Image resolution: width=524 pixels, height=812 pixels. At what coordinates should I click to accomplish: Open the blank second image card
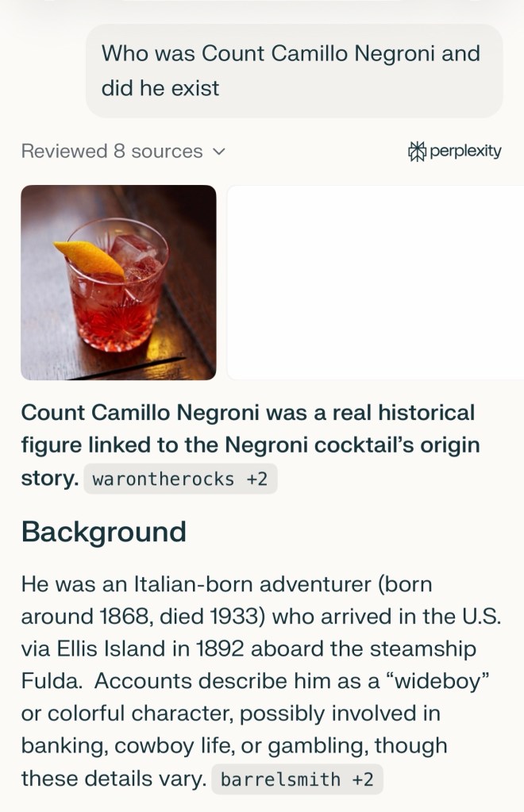tap(375, 283)
